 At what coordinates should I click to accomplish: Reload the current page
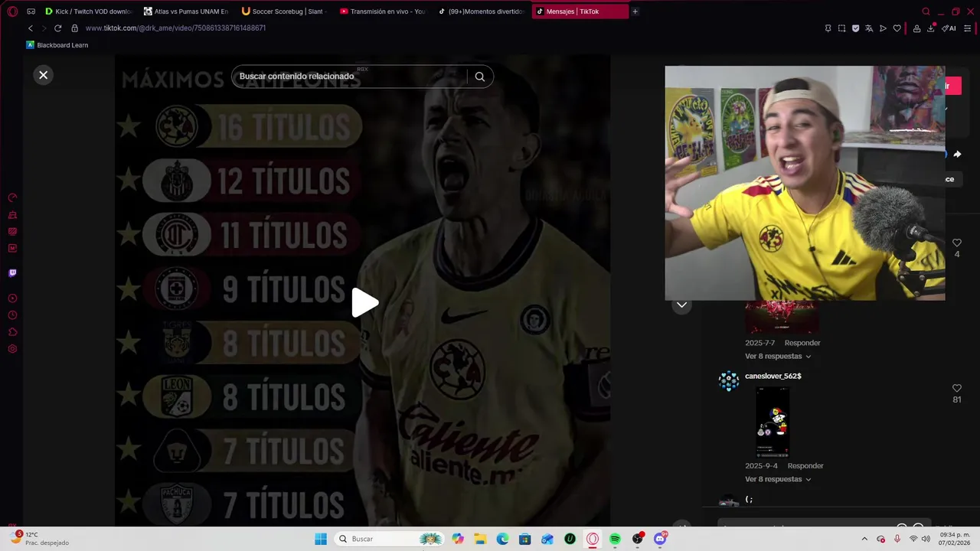click(x=57, y=28)
